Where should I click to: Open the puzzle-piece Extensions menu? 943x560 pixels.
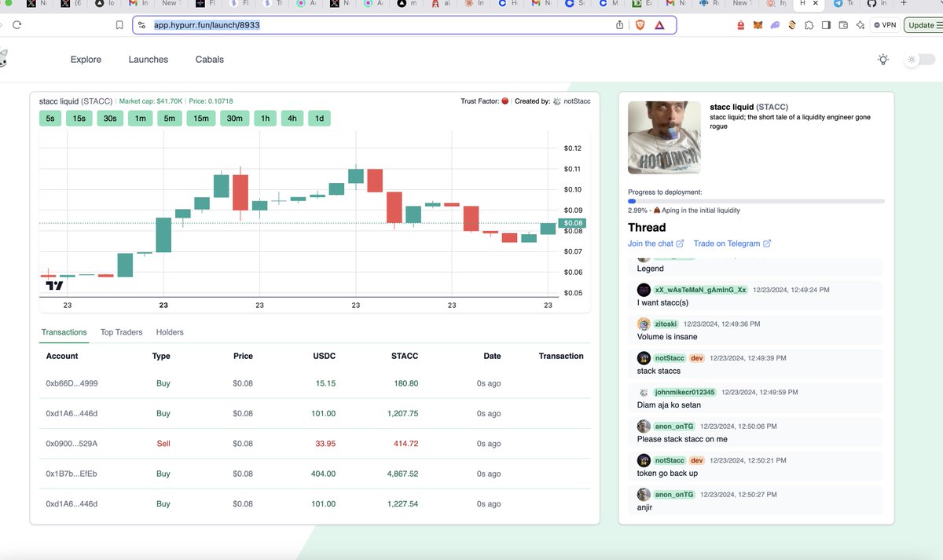click(x=809, y=25)
